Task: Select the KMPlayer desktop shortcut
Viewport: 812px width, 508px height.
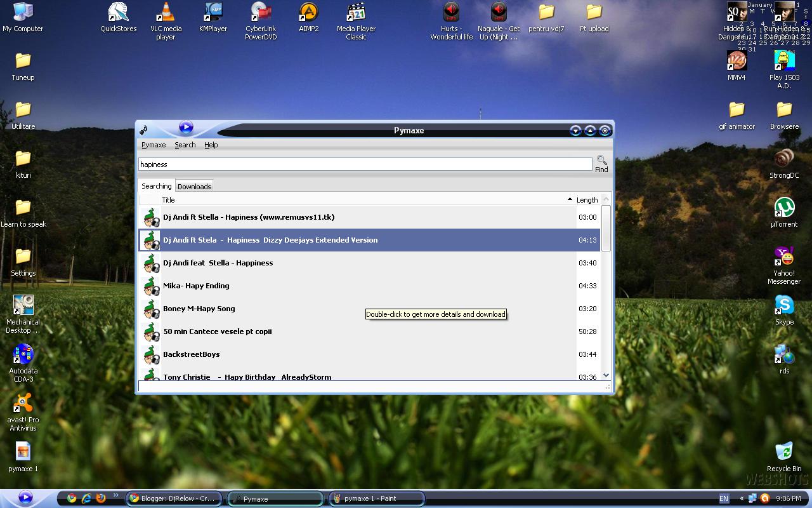Action: coord(213,17)
